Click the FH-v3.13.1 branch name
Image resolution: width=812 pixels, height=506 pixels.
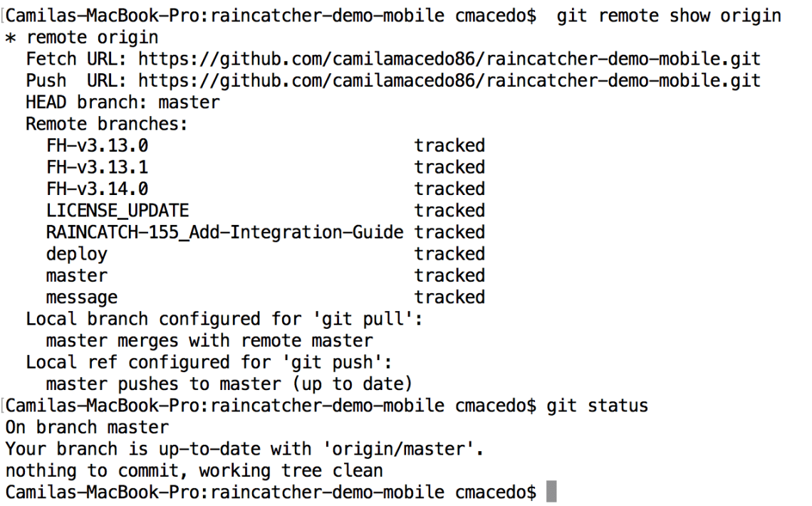tap(98, 167)
